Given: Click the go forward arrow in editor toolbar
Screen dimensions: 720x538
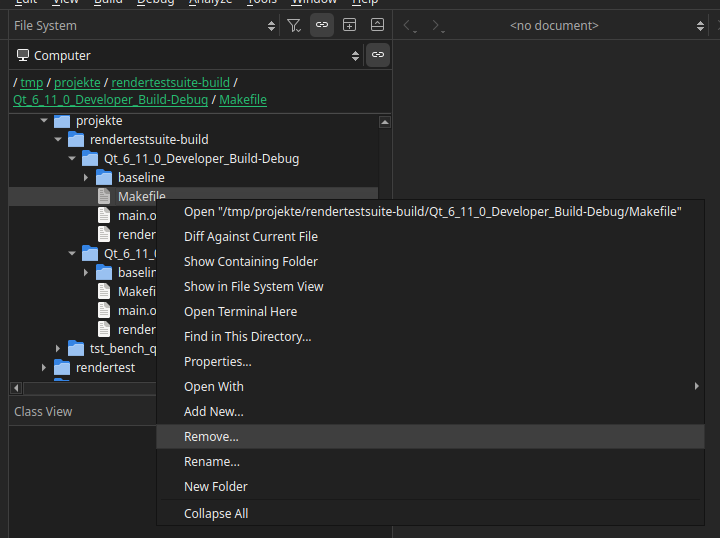Looking at the screenshot, I should pos(436,25).
